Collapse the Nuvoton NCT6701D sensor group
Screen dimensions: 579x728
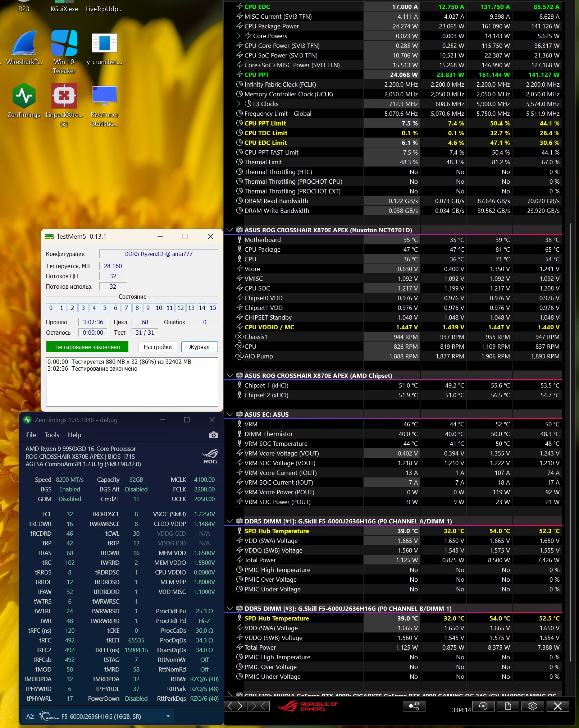click(x=230, y=230)
